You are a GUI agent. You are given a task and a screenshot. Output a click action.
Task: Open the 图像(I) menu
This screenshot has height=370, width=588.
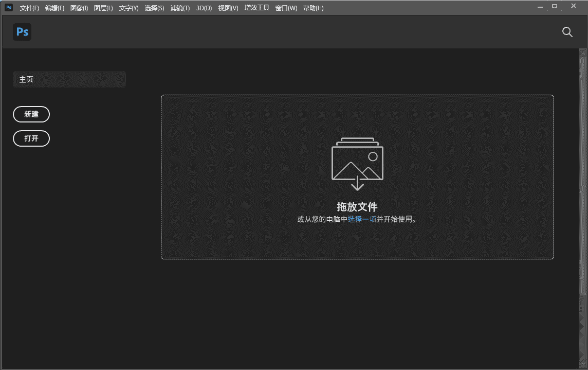click(x=79, y=8)
